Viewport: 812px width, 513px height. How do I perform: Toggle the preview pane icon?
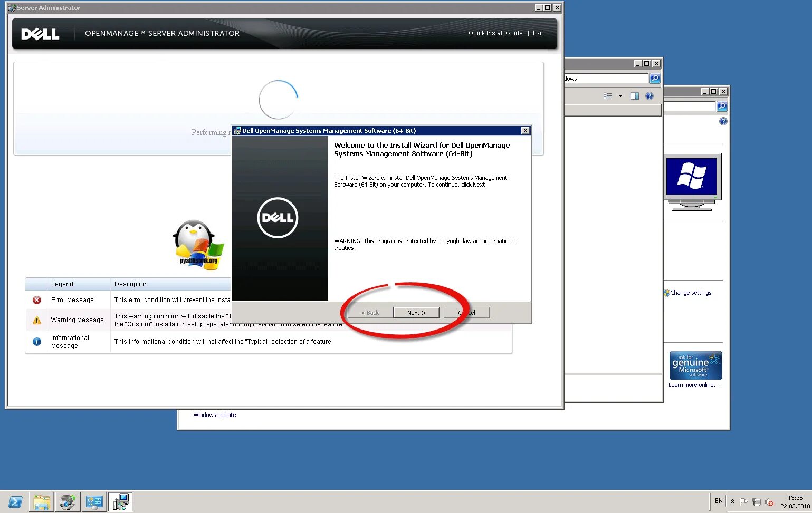pos(635,96)
